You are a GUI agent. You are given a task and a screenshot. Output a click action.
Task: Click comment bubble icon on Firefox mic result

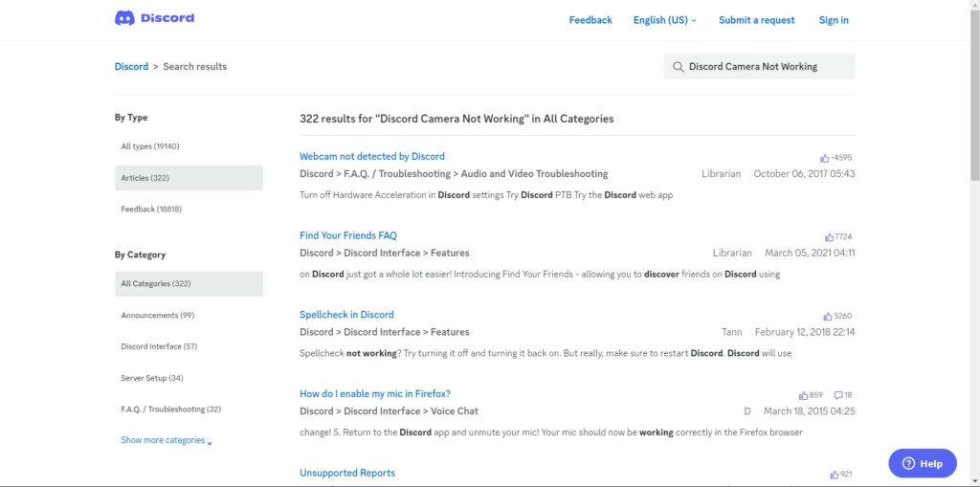(x=838, y=395)
